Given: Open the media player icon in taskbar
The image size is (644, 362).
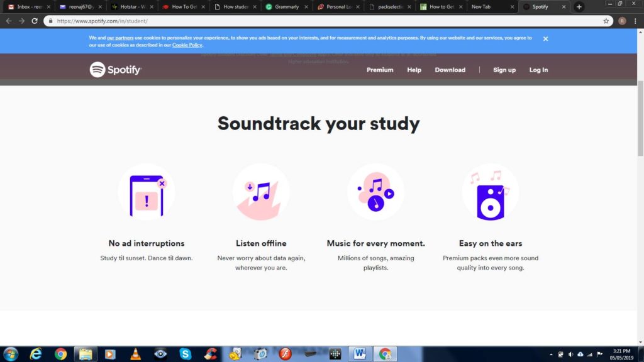Looking at the screenshot, I should [110, 354].
